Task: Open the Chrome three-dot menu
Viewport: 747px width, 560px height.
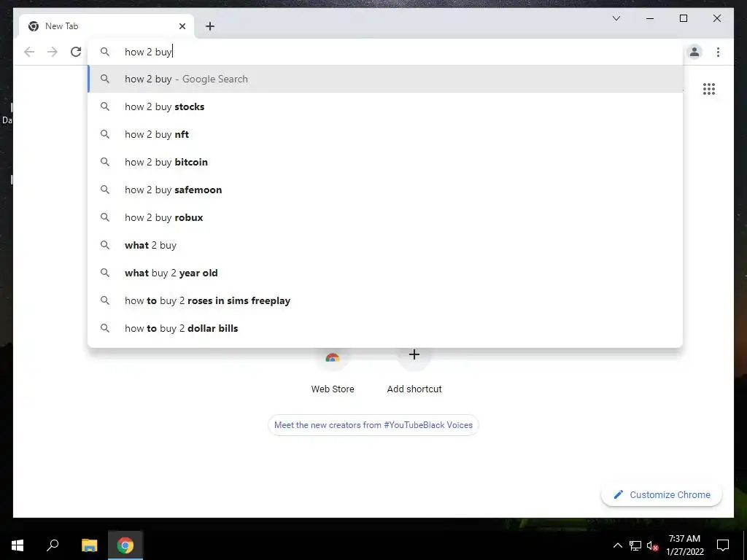Action: tap(718, 52)
